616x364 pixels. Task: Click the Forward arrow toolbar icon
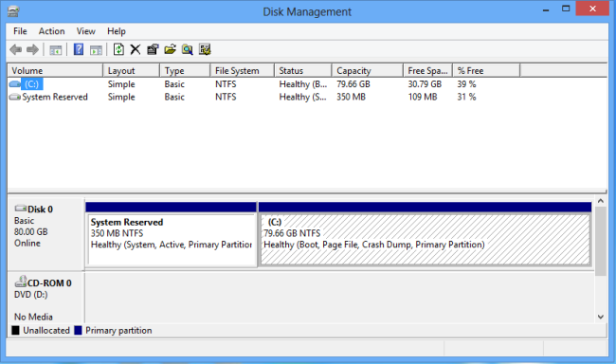[x=32, y=49]
